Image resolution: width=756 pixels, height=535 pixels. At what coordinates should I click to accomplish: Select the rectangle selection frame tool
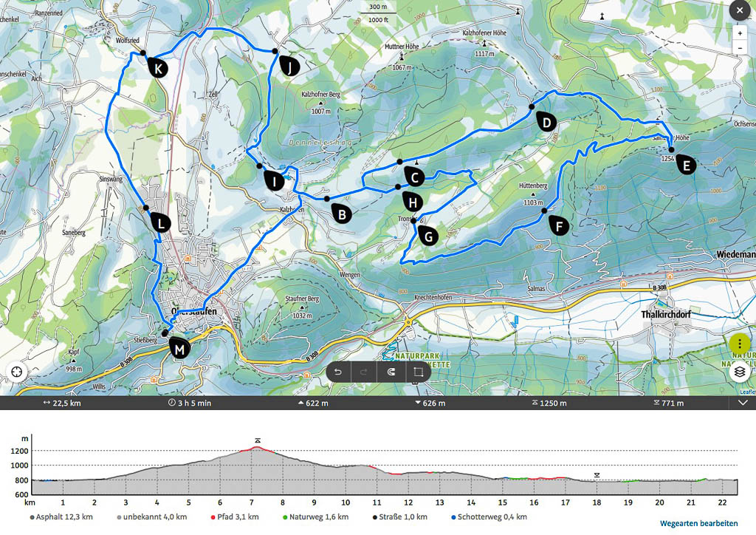(418, 372)
